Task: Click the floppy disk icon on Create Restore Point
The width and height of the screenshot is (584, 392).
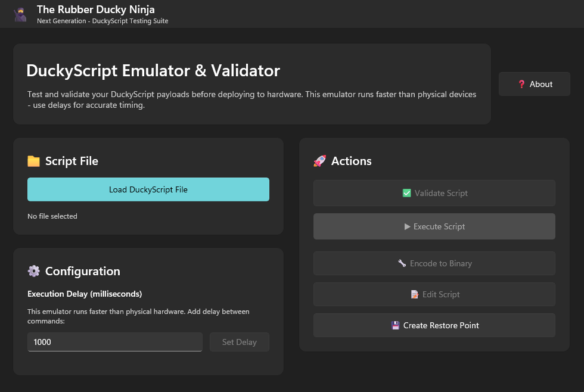Action: (396, 325)
